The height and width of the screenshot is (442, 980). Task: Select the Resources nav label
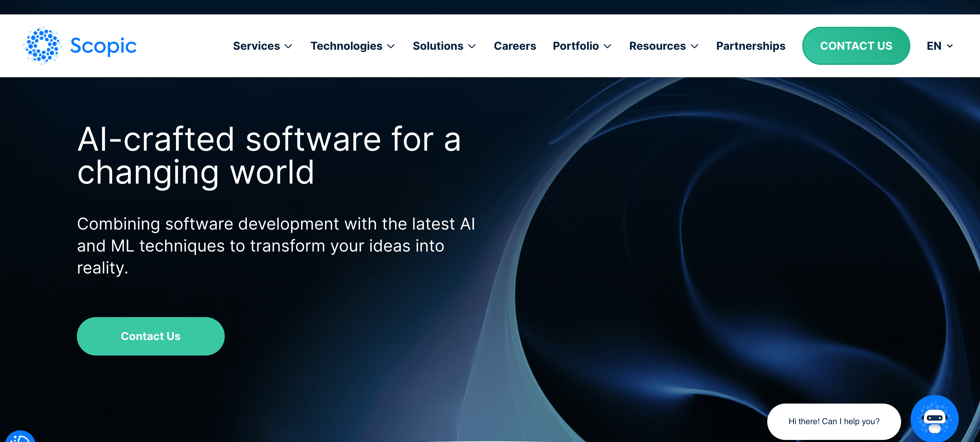tap(657, 46)
